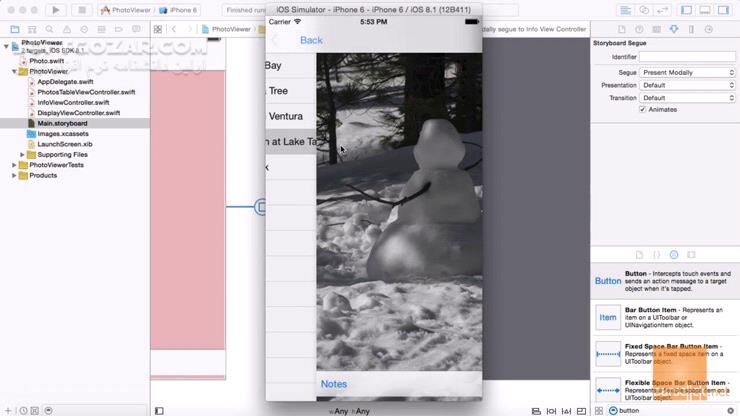Toggle the Navigator panel visibility

(x=687, y=10)
